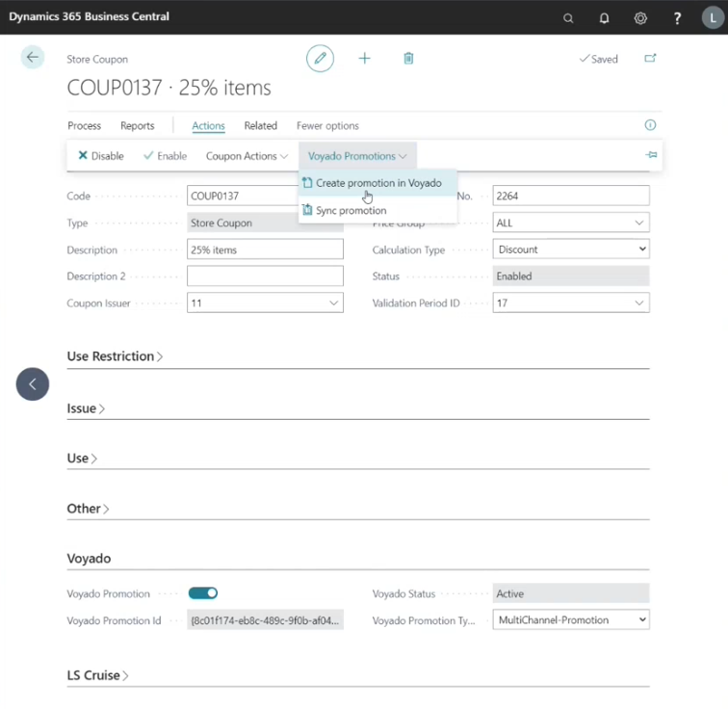Show the info factbox icon
Image resolution: width=728 pixels, height=709 pixels.
650,125
